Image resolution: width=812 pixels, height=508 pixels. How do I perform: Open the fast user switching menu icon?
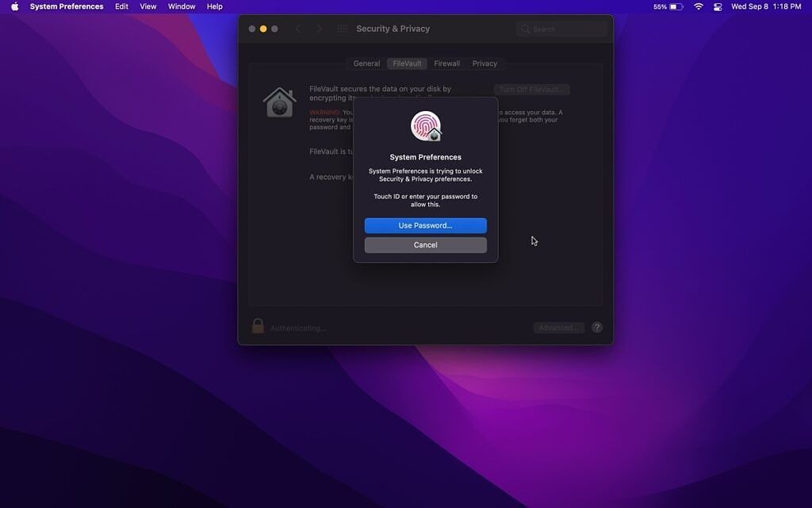(x=718, y=6)
